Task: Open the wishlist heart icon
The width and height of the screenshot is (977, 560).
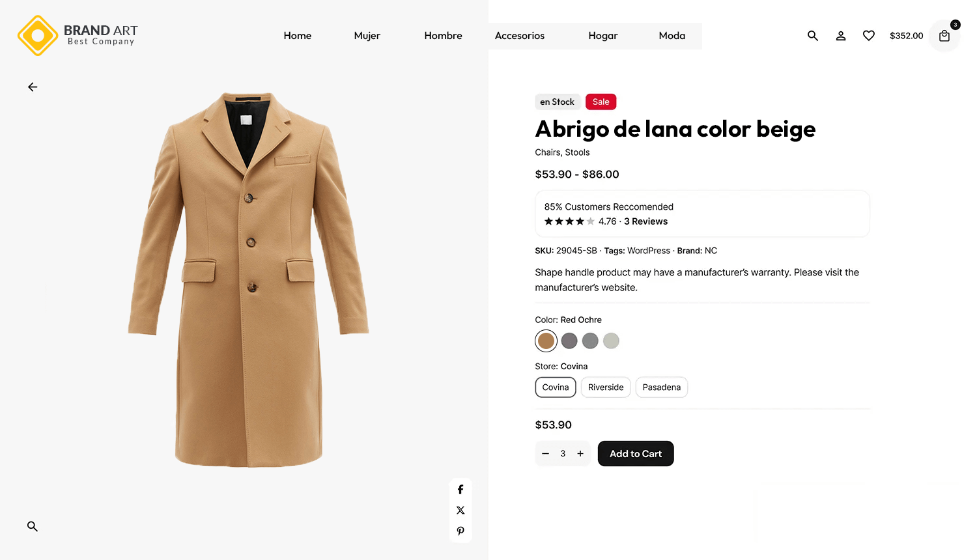Action: pos(868,36)
